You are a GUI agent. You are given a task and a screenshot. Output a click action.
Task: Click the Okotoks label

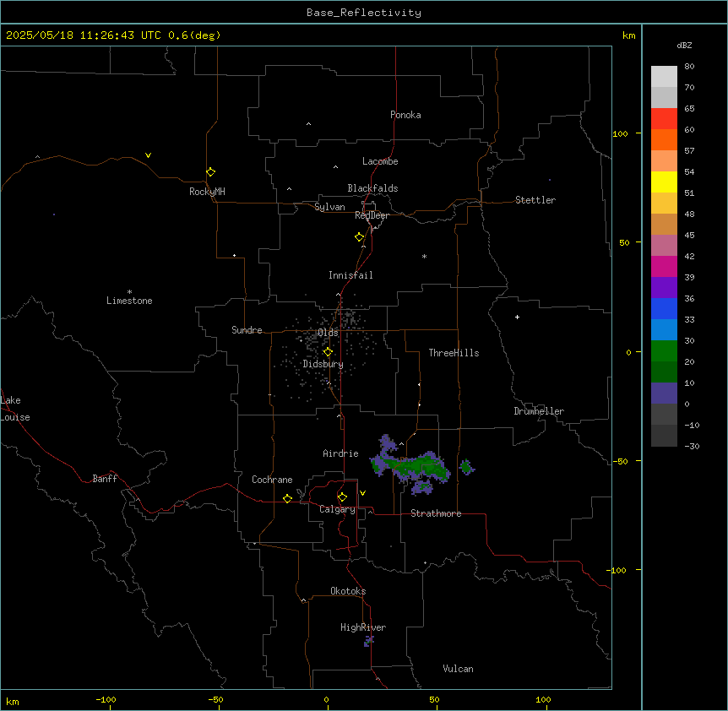[348, 591]
